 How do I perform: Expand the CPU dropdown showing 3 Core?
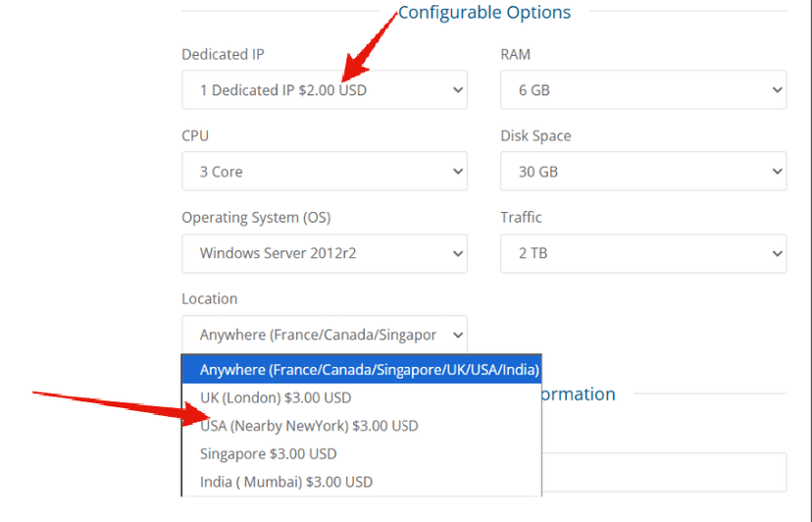(x=324, y=172)
